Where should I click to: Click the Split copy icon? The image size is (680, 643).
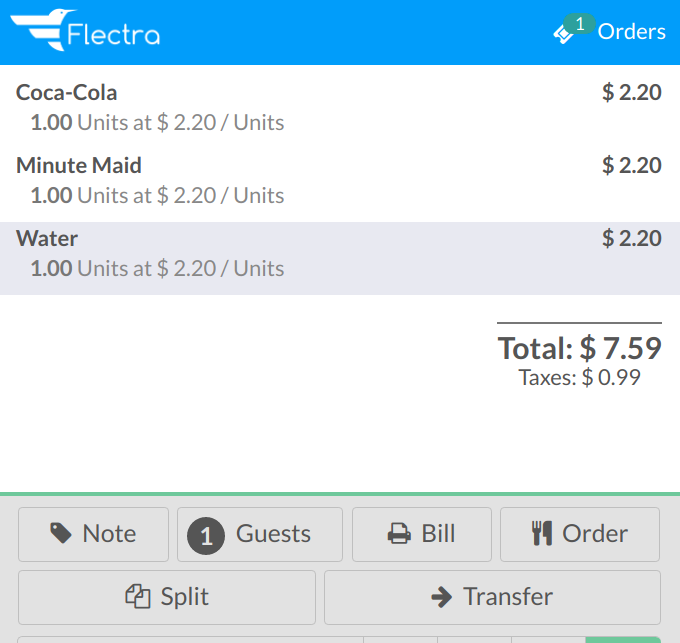tap(137, 597)
